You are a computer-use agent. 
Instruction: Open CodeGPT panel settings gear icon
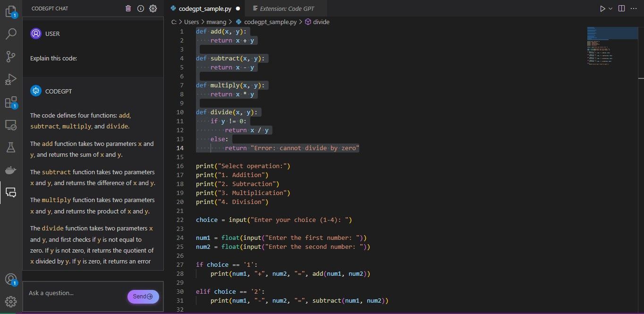(153, 8)
